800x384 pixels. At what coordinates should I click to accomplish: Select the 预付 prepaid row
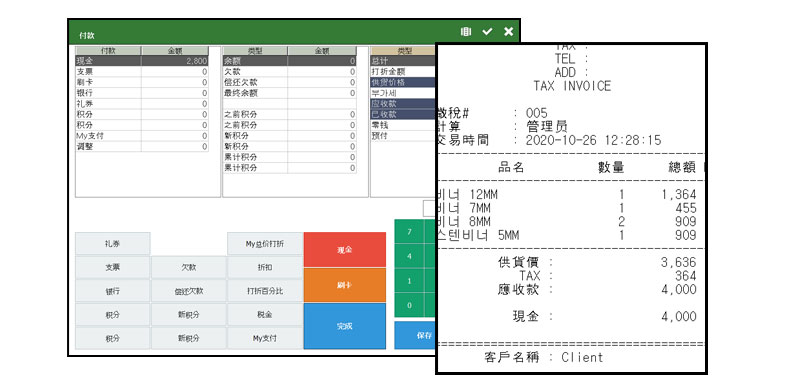tap(403, 136)
